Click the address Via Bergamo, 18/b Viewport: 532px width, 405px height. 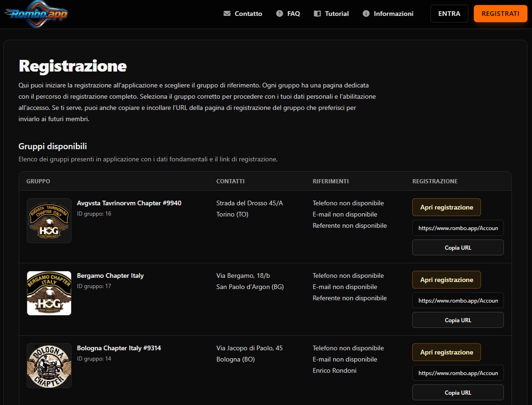pos(243,276)
